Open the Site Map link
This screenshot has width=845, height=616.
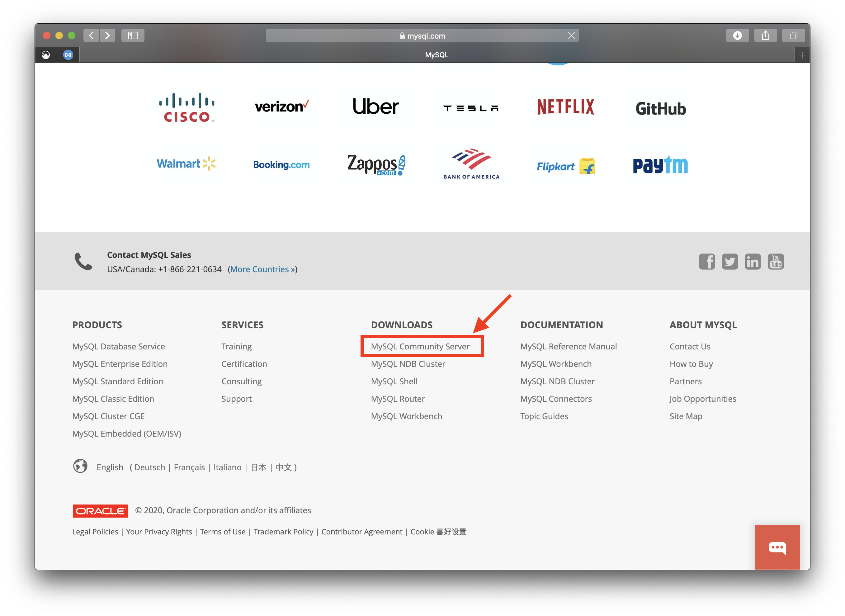click(686, 416)
